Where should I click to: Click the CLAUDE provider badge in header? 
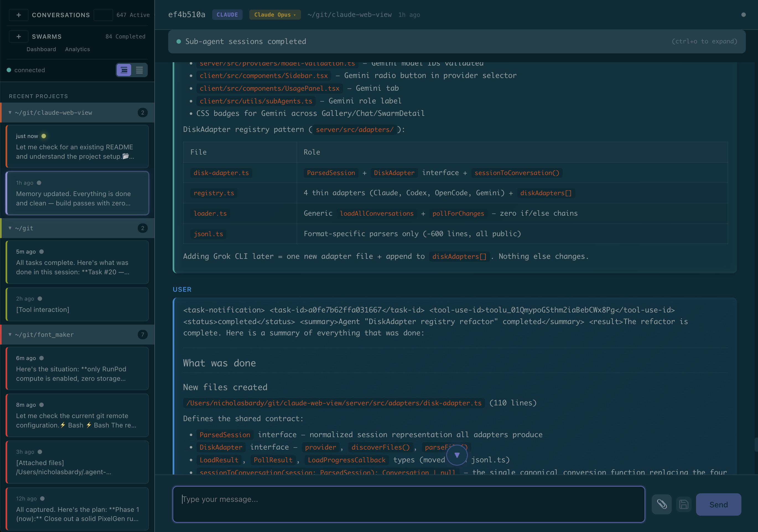tap(227, 15)
